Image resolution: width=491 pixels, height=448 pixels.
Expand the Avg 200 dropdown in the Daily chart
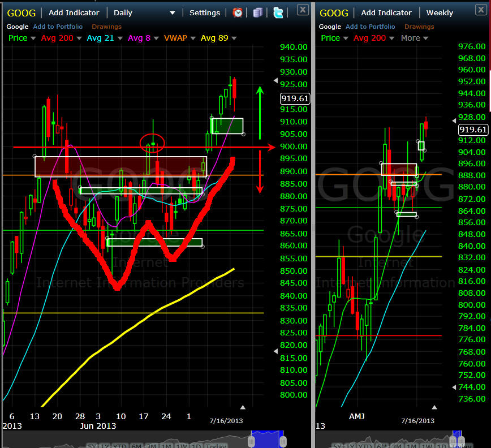pos(79,38)
